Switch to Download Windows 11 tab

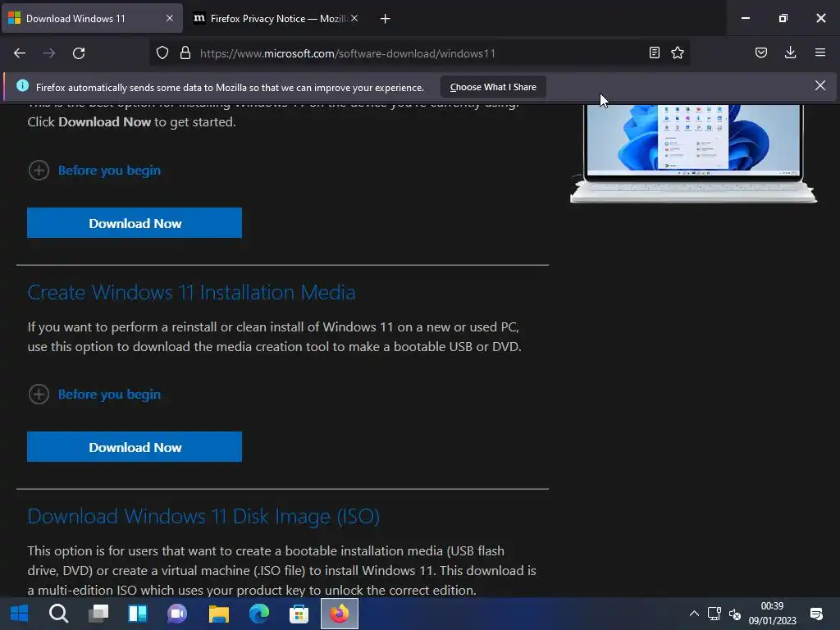point(93,19)
